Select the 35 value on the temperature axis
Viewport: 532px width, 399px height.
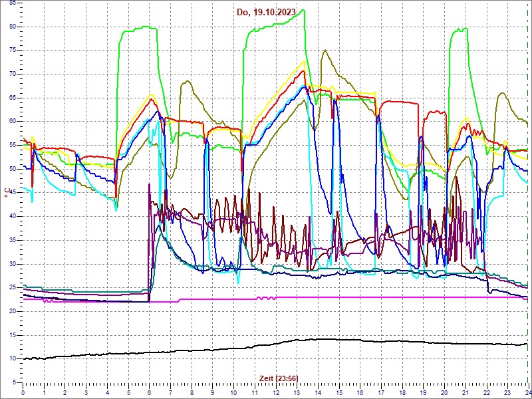13,240
